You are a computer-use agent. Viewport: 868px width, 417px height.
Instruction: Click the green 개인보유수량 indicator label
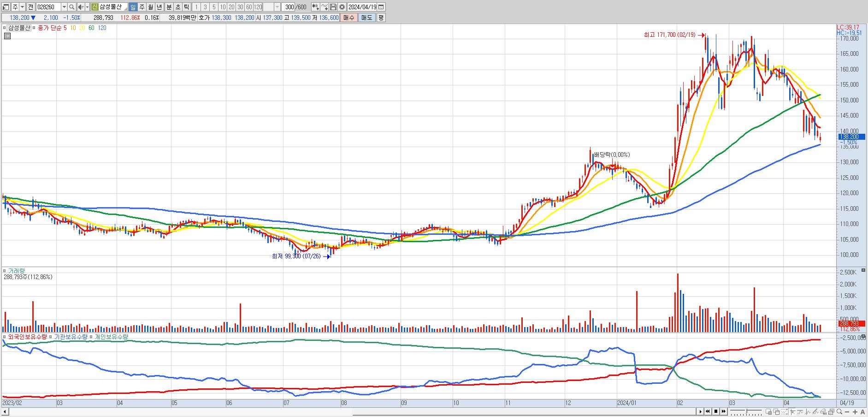coord(111,337)
